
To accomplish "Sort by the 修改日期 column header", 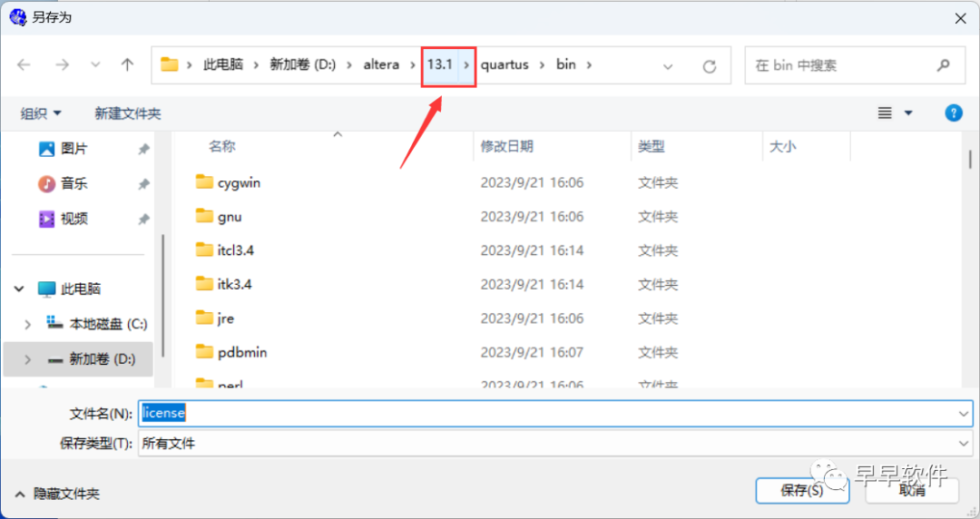I will click(x=507, y=146).
